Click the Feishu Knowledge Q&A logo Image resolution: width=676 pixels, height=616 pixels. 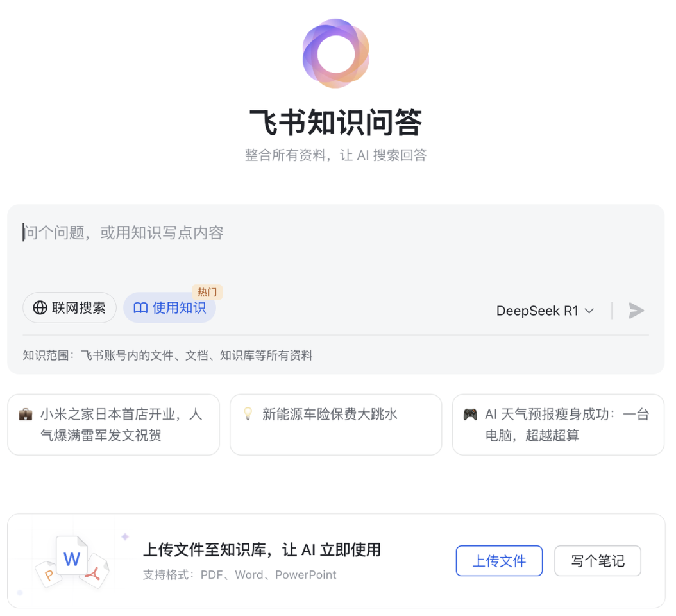click(336, 53)
